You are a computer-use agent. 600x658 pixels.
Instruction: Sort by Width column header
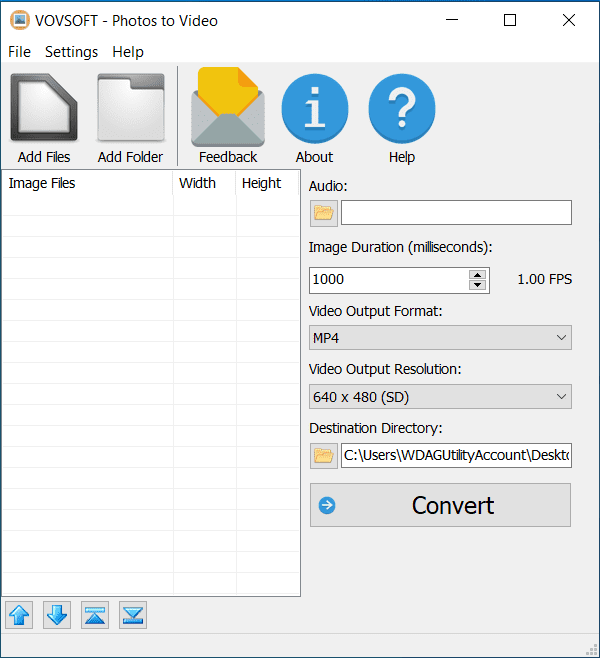pyautogui.click(x=204, y=183)
